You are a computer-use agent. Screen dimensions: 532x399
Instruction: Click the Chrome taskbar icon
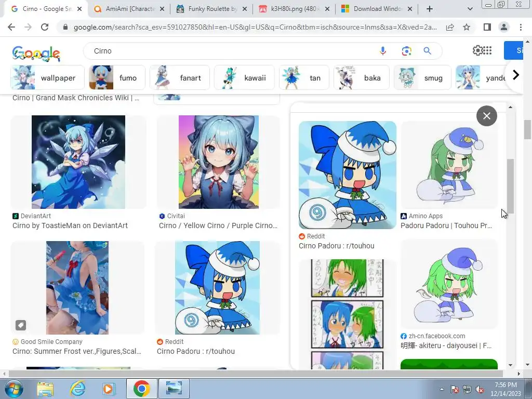[141, 389]
